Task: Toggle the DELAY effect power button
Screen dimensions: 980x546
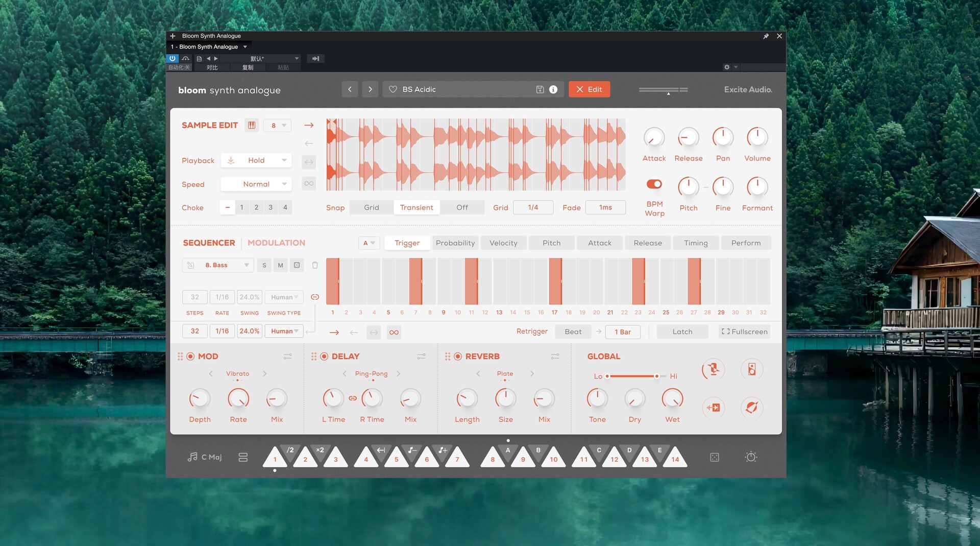Action: pos(324,357)
